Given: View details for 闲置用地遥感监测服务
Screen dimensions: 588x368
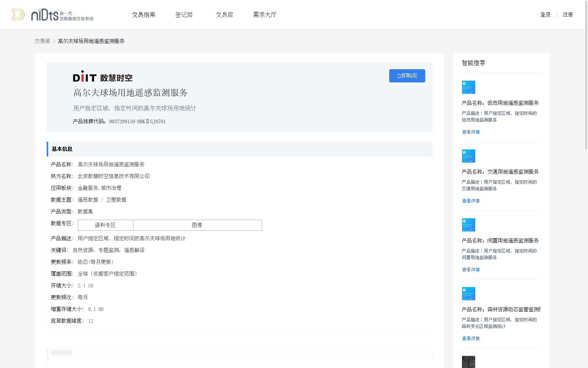Looking at the screenshot, I should pos(471,270).
